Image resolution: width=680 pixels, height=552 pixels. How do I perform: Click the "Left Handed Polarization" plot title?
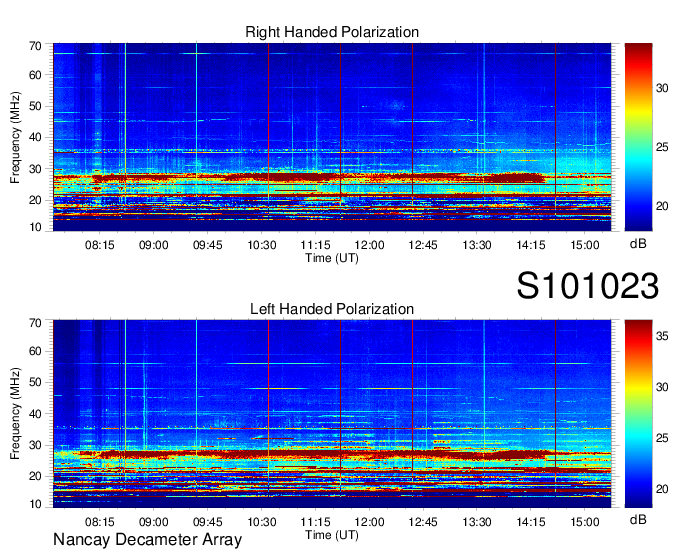point(332,309)
